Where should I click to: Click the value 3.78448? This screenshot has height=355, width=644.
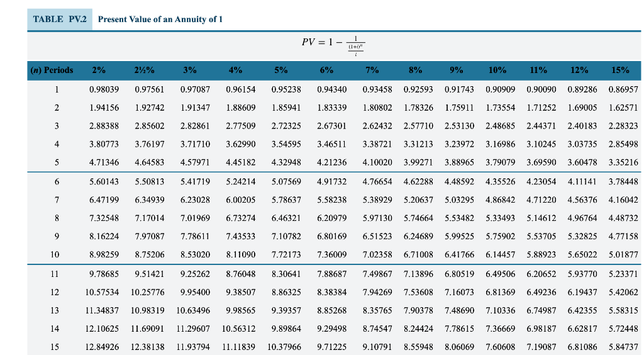coord(623,182)
